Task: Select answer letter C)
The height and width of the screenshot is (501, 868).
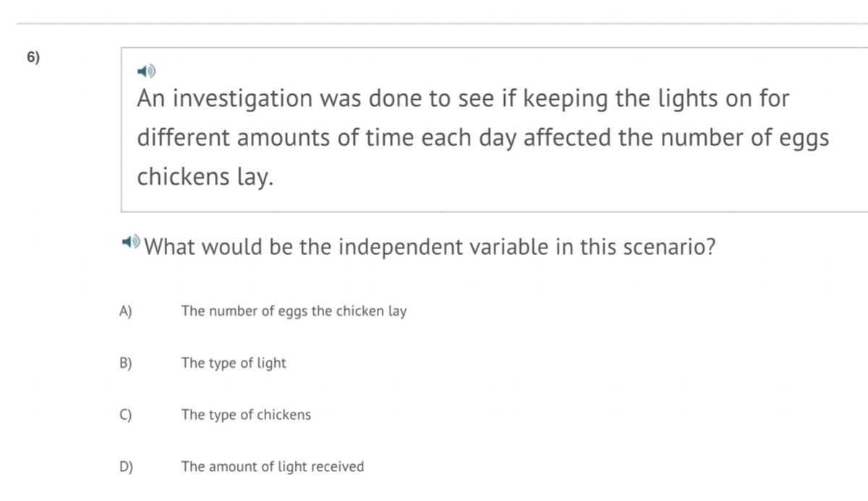Action: pyautogui.click(x=126, y=416)
